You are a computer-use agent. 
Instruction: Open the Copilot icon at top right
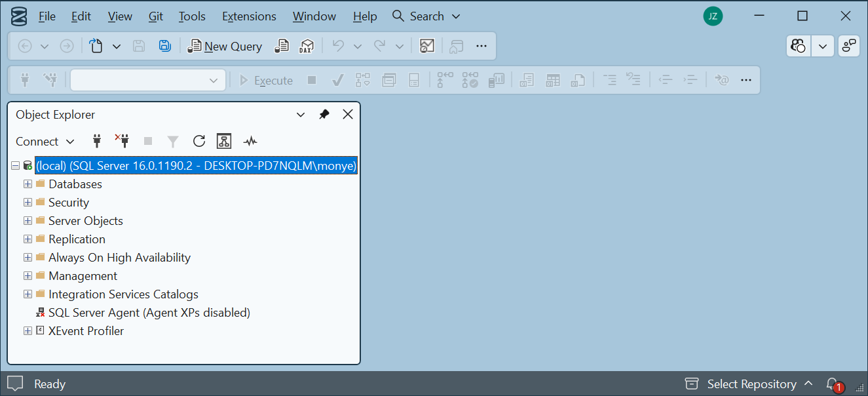click(798, 46)
